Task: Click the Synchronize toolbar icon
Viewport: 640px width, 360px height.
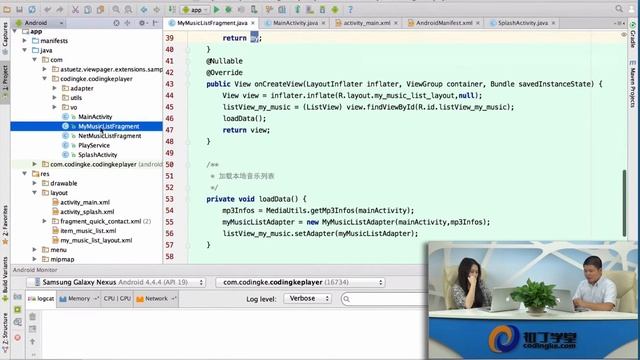Action: [32, 9]
